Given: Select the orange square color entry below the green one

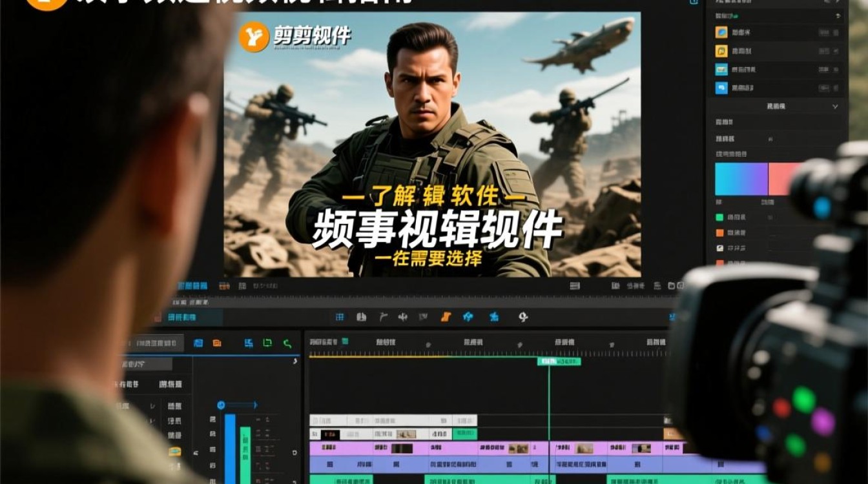Looking at the screenshot, I should tap(719, 233).
